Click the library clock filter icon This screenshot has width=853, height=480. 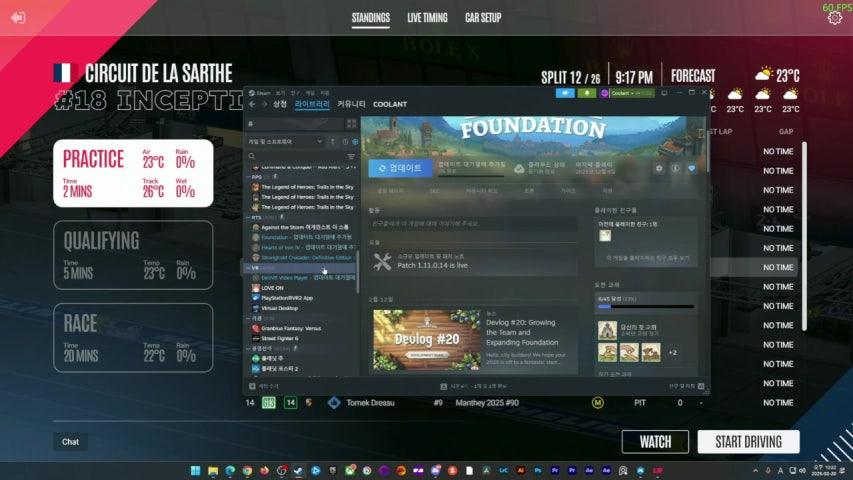coord(345,141)
